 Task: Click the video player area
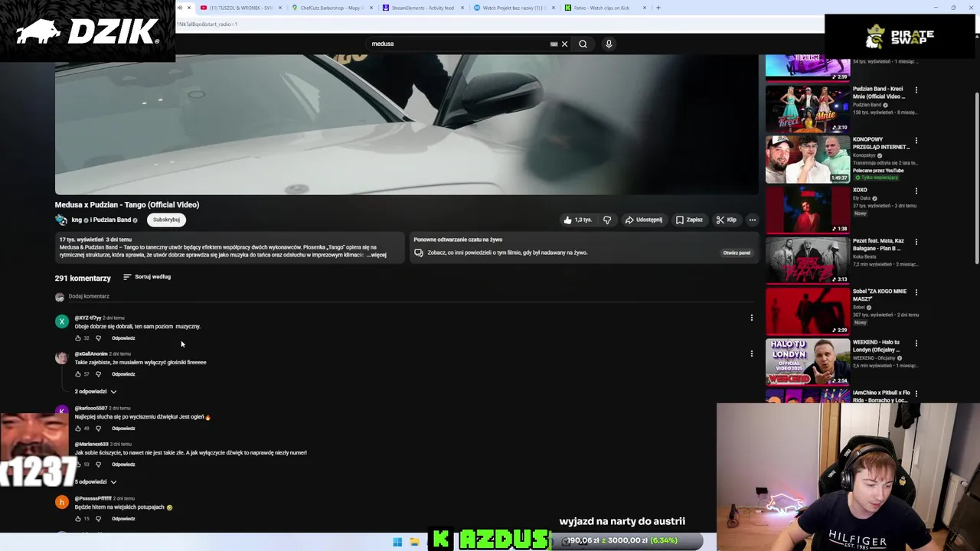coord(406,125)
